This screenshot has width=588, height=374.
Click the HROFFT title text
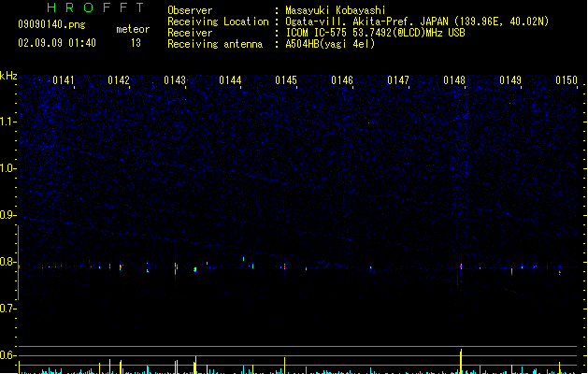(x=96, y=7)
